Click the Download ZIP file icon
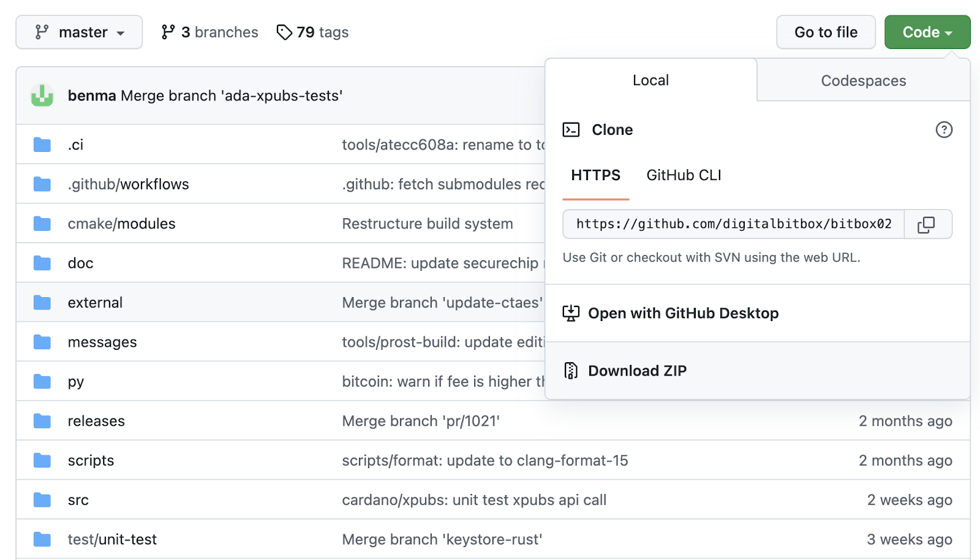 (571, 371)
